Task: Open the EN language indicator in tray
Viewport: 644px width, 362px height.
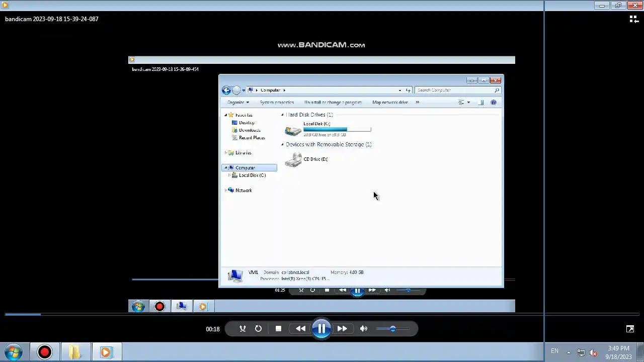Action: tap(554, 351)
